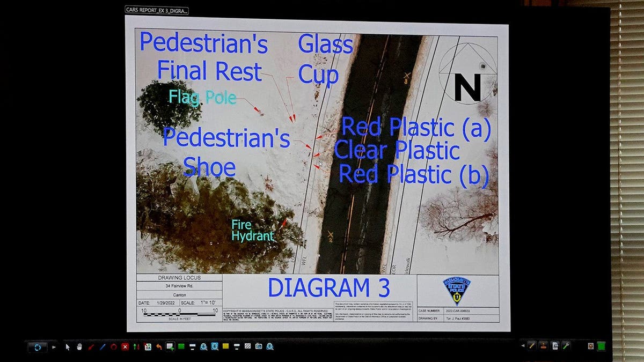644x362 pixels.
Task: Pick the orange eraser tool on right toolbar
Action: pos(544,346)
